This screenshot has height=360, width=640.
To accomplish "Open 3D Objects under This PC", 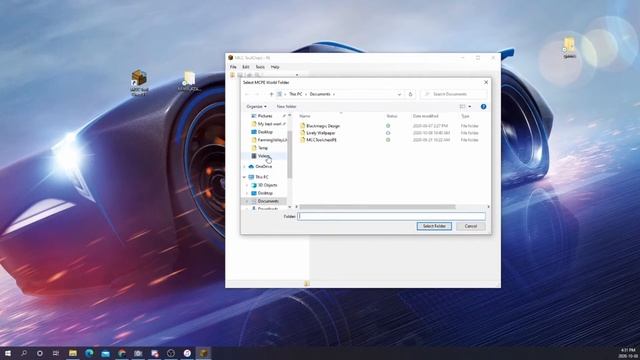I will tap(267, 185).
